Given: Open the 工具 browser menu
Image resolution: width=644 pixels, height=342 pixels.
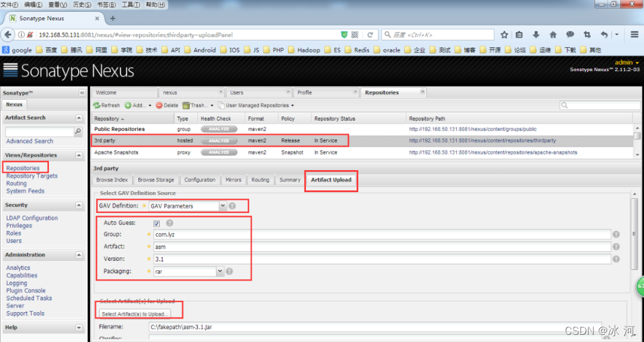Looking at the screenshot, I should click(x=131, y=5).
